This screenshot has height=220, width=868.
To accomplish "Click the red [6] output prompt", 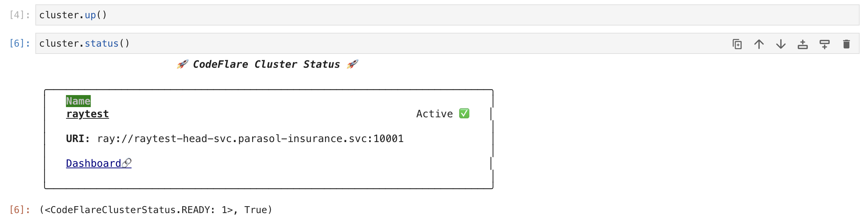I will click(19, 210).
